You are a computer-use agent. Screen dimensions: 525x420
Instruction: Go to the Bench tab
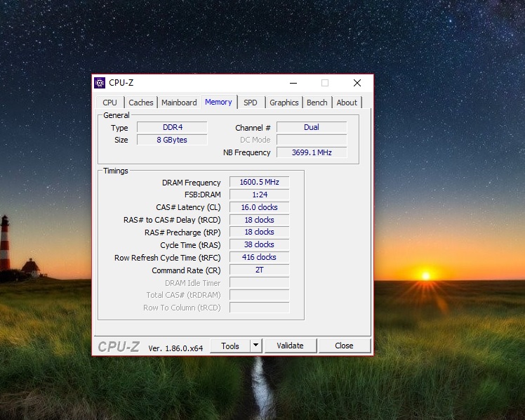click(x=317, y=103)
